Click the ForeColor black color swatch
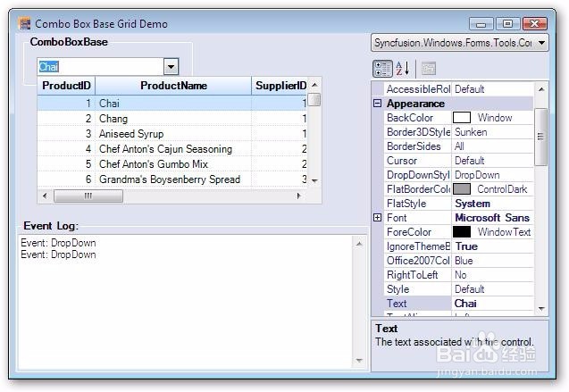 pos(462,232)
